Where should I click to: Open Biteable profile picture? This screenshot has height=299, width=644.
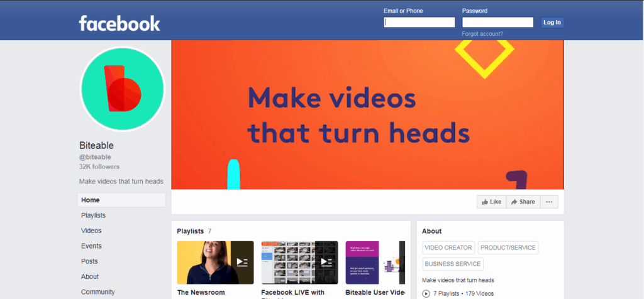(123, 89)
